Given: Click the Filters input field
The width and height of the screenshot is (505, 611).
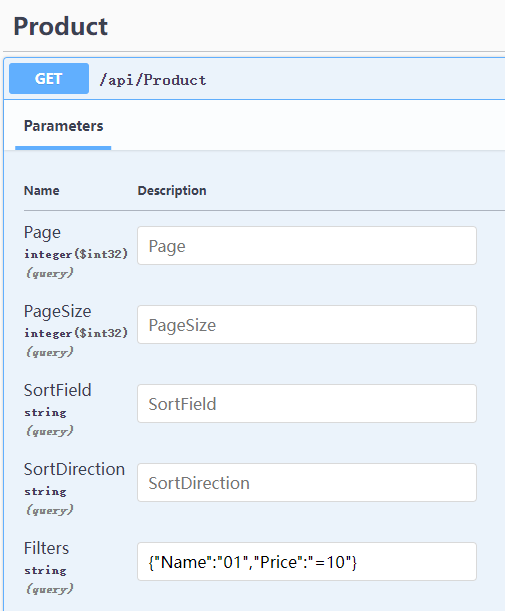Looking at the screenshot, I should [x=307, y=562].
